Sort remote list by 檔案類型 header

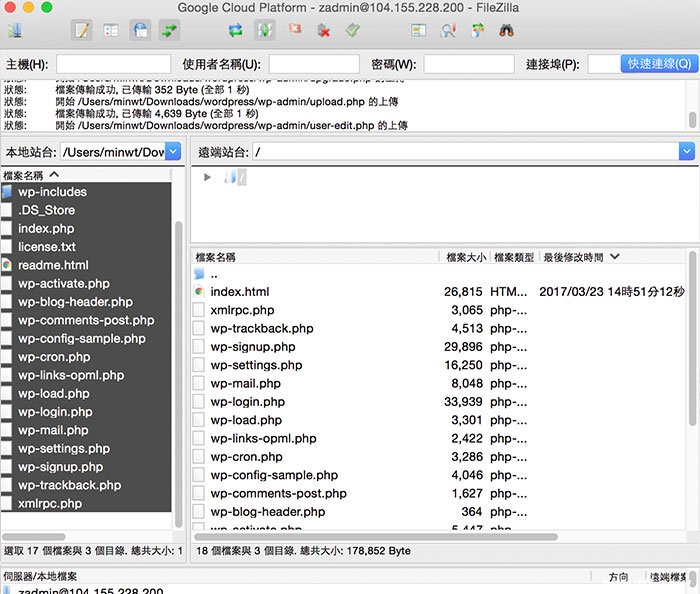515,257
